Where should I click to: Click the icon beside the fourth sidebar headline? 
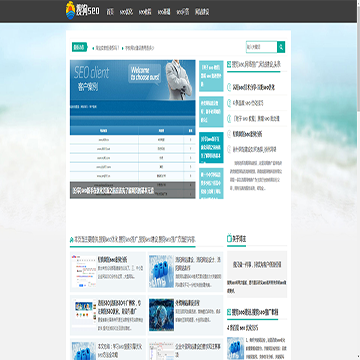pyautogui.click(x=229, y=134)
